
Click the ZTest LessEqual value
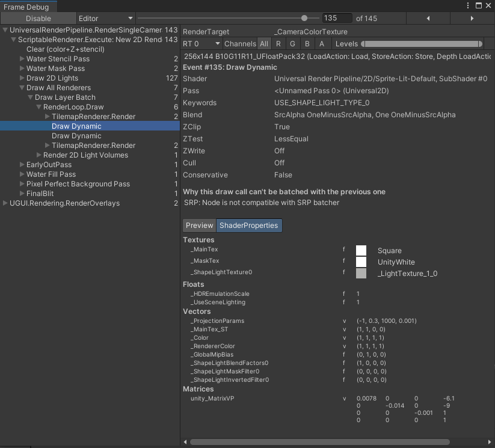[291, 139]
